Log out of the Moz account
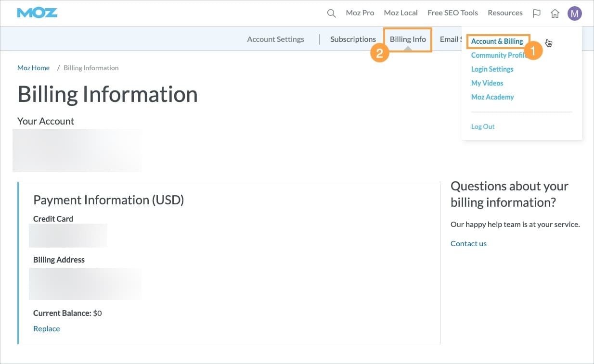594x364 pixels. [483, 126]
